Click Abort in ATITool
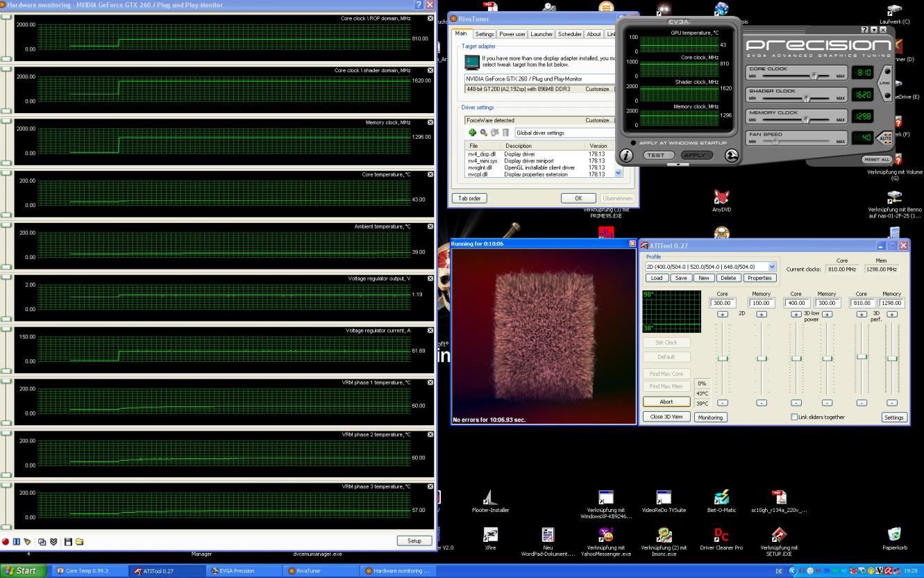924x578 pixels. pos(666,402)
